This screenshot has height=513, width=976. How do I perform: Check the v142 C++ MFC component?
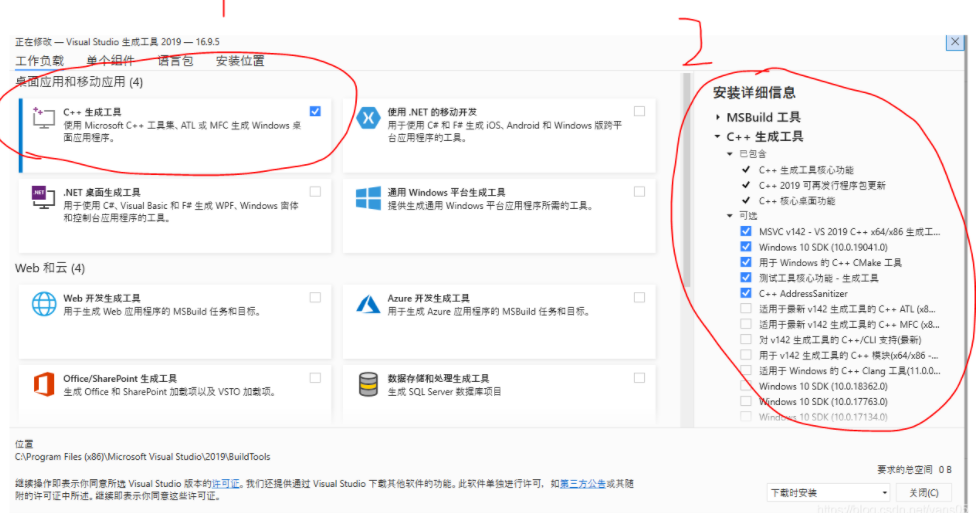pos(746,324)
